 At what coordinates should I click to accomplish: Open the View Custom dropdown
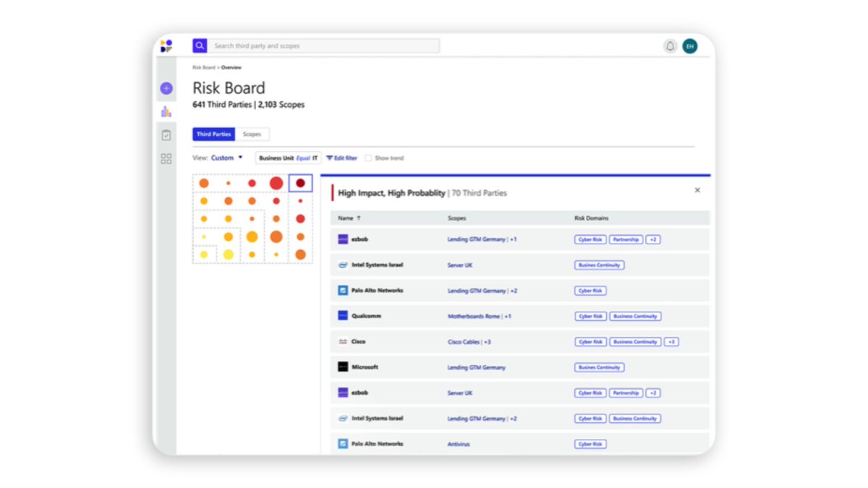pyautogui.click(x=226, y=158)
